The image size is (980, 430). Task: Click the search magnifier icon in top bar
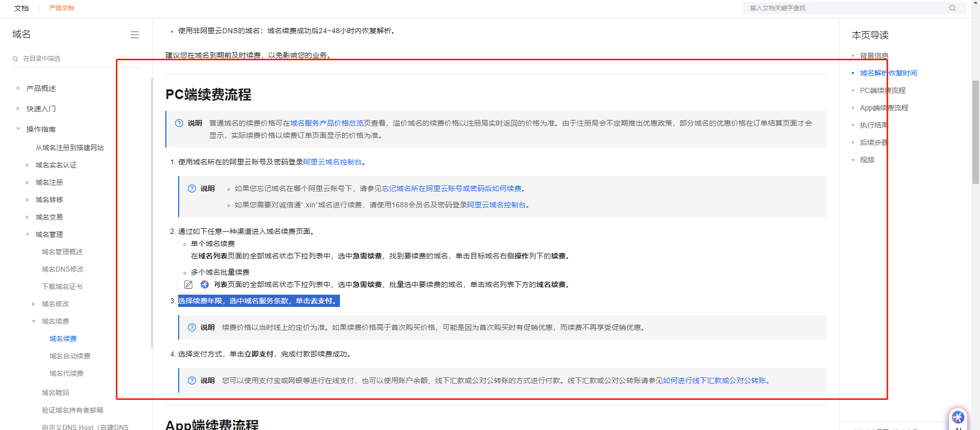click(952, 8)
